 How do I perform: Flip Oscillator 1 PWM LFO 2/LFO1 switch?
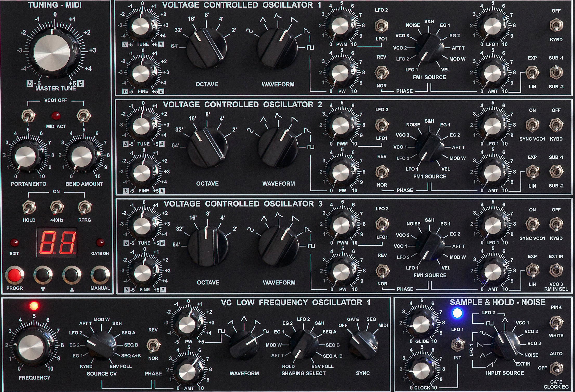pyautogui.click(x=381, y=25)
